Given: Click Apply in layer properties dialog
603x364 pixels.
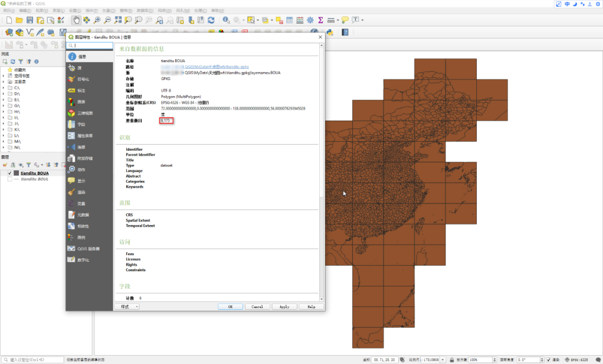Looking at the screenshot, I should pyautogui.click(x=284, y=306).
